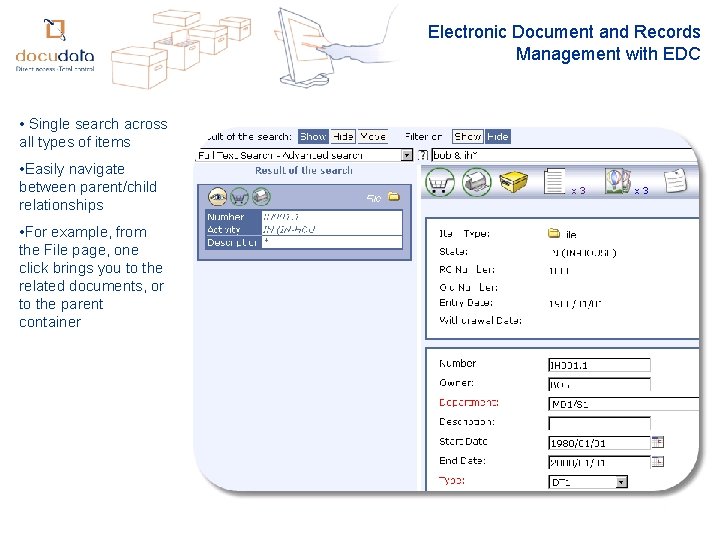The image size is (720, 540).
Task: Click the red Department label
Action: [x=469, y=402]
